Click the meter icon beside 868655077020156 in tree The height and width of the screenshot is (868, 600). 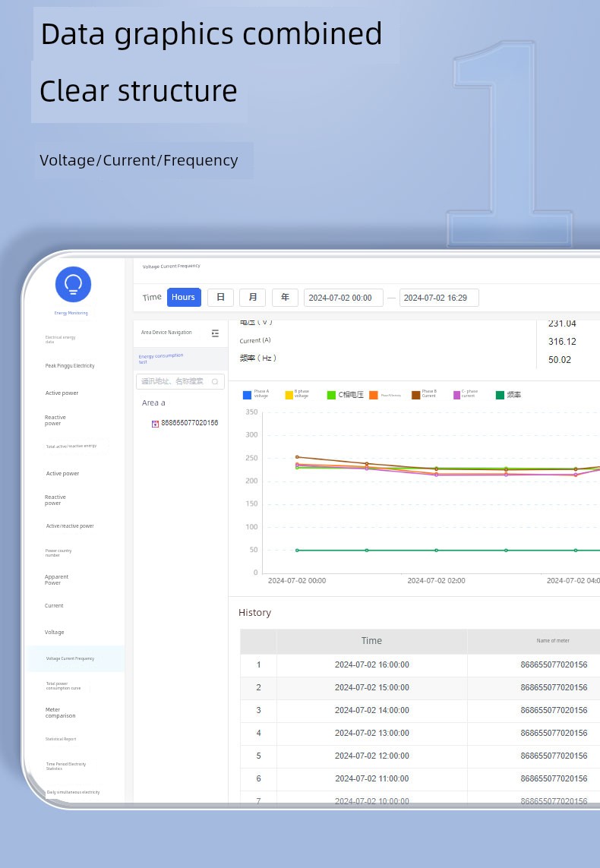(x=156, y=424)
